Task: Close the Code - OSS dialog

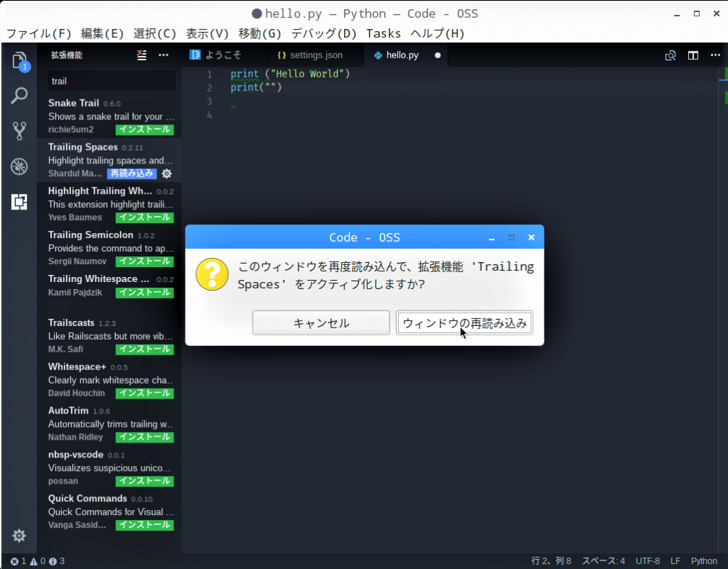Action: point(531,237)
